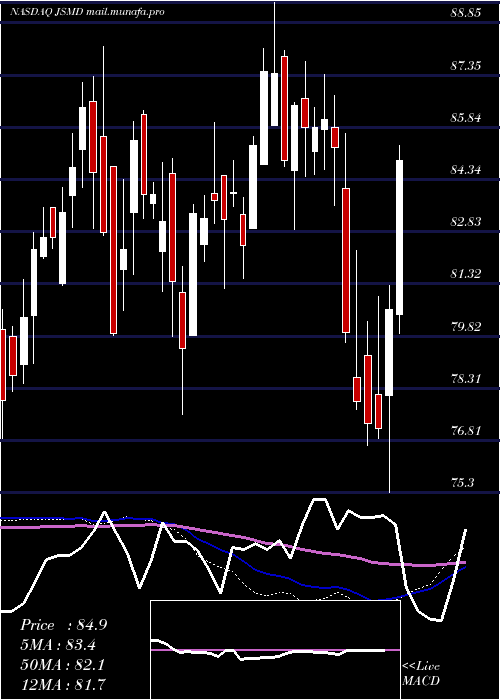The width and height of the screenshot is (500, 700).
Task: Click the Price : 84.9 readout
Action: tap(63, 625)
